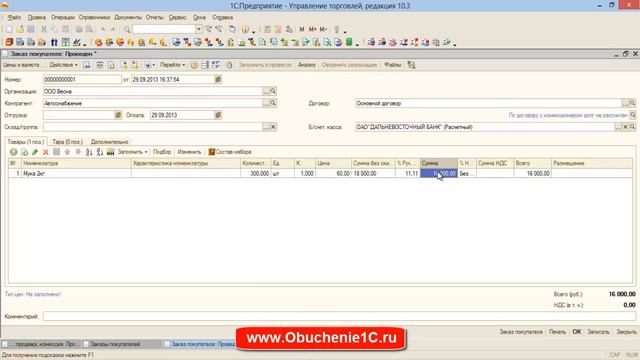640x360 pixels.
Task: Delete the goods row with red X
Action: coord(46,152)
